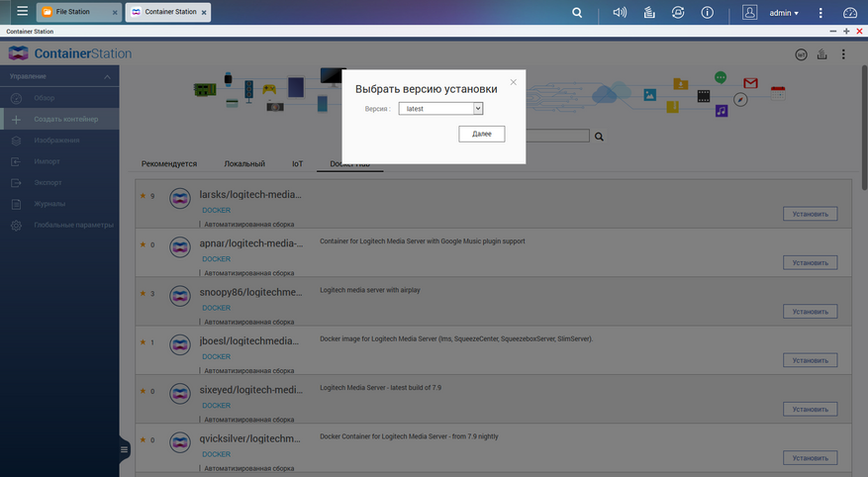The height and width of the screenshot is (477, 868).
Task: Open the QTS main menu hamburger icon
Action: point(22,11)
